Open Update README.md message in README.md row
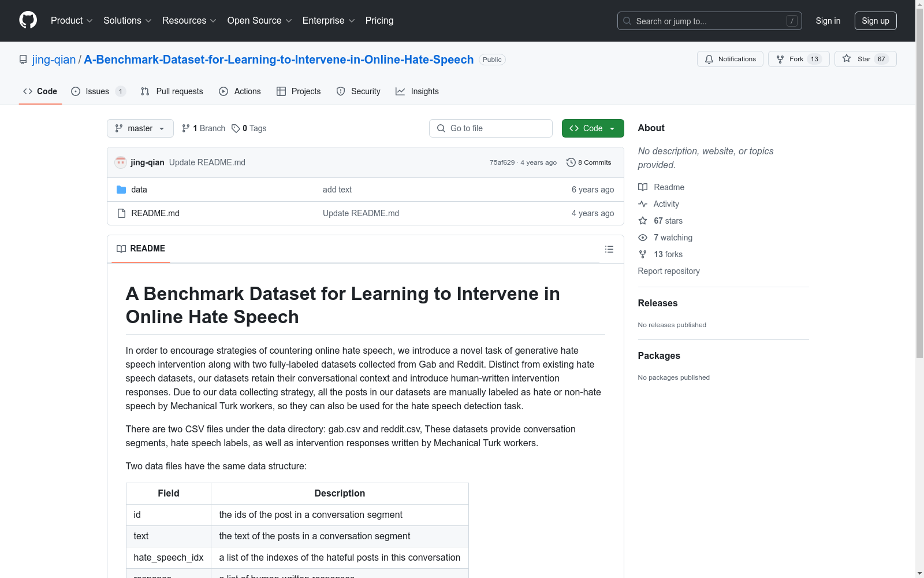924x578 pixels. [361, 213]
